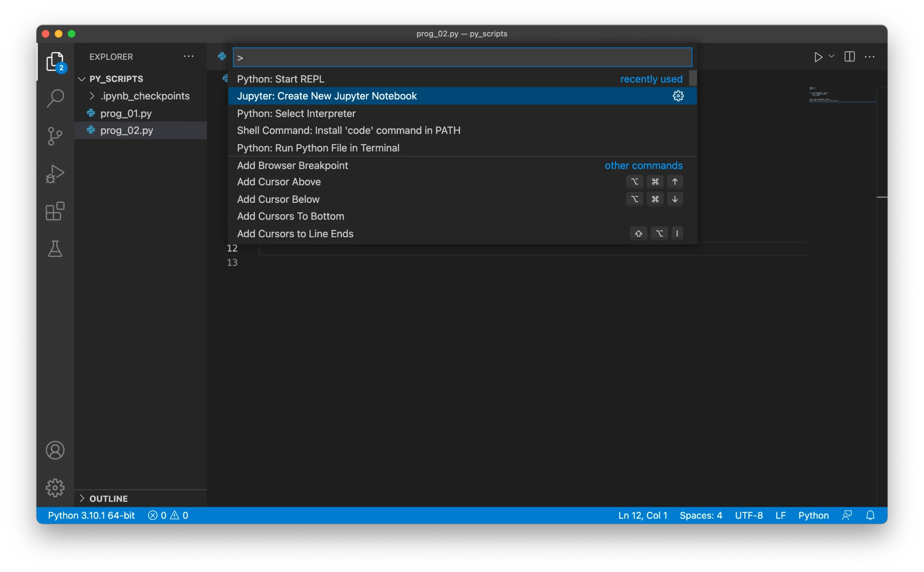Open the Testing view with beaker icon

coord(55,248)
